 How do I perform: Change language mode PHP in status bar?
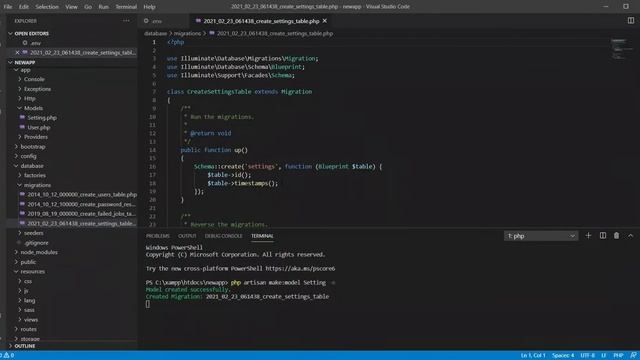click(x=618, y=356)
